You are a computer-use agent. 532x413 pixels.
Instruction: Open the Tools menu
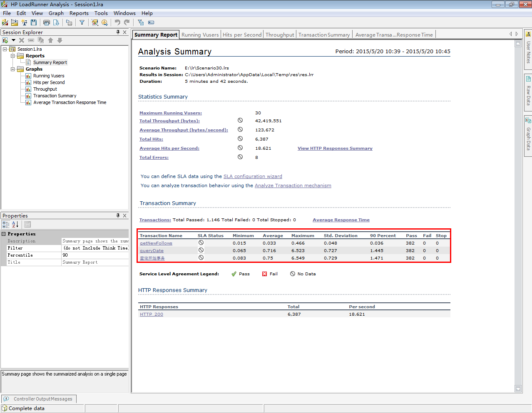point(101,13)
